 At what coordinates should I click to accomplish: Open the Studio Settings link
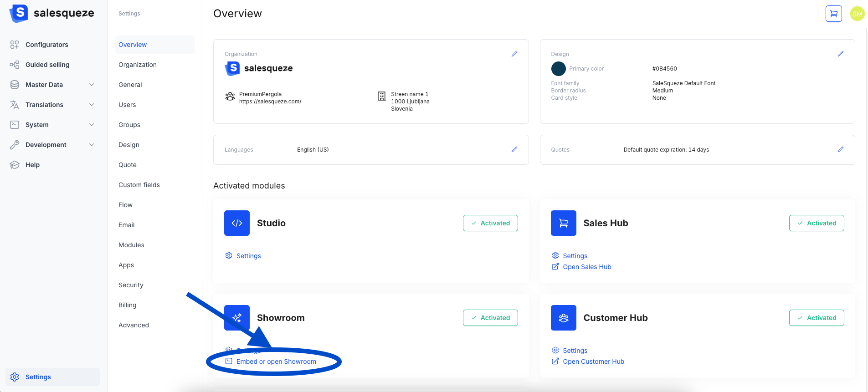pyautogui.click(x=249, y=256)
